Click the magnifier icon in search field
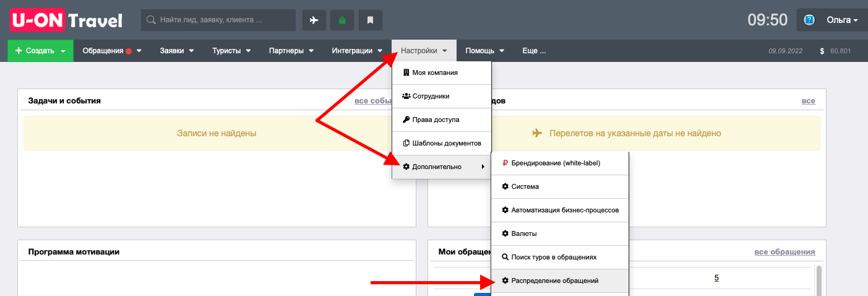The width and height of the screenshot is (868, 296). [x=150, y=20]
